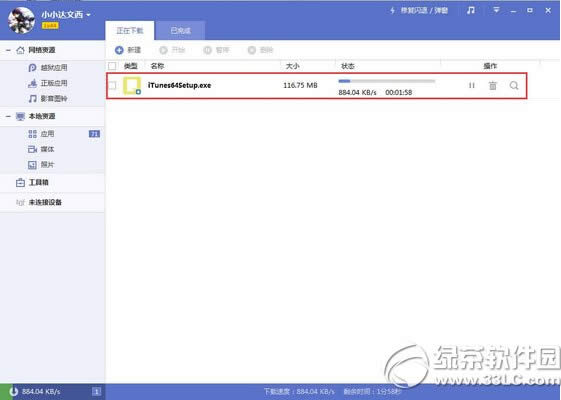Click the 71 count badge beside 应用
Screen dimensions: 561x400
(94, 134)
